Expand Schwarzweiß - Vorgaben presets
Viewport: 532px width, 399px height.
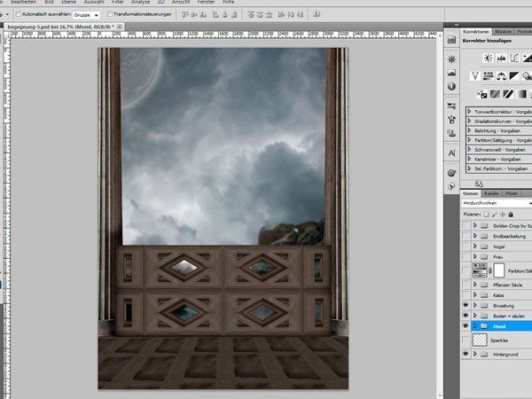[x=470, y=149]
